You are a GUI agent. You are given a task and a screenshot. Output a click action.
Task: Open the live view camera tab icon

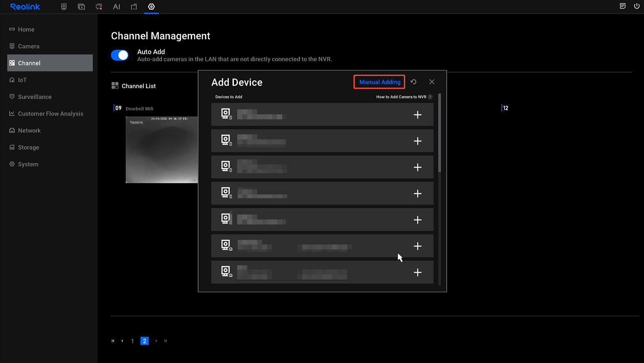pos(64,7)
